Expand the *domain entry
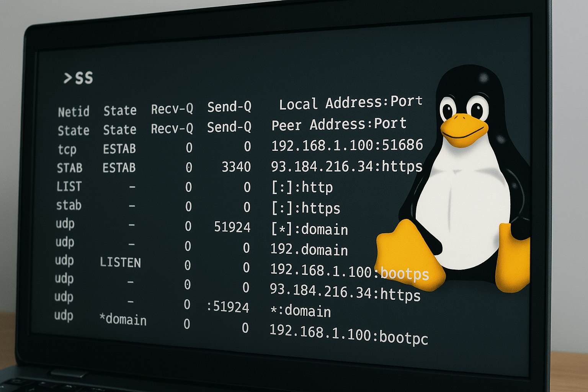This screenshot has height=392, width=588. [x=123, y=319]
